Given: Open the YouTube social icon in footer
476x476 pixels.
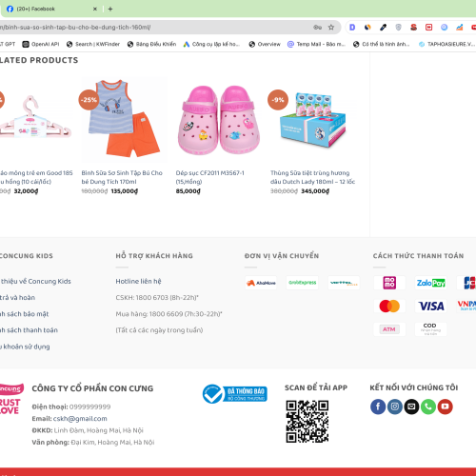Looking at the screenshot, I should 446,407.
